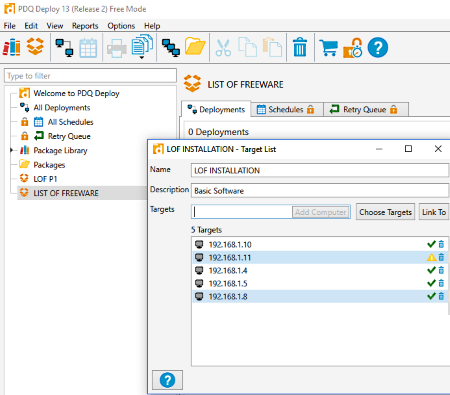Select Retry Queue in the left tree

coord(69,136)
